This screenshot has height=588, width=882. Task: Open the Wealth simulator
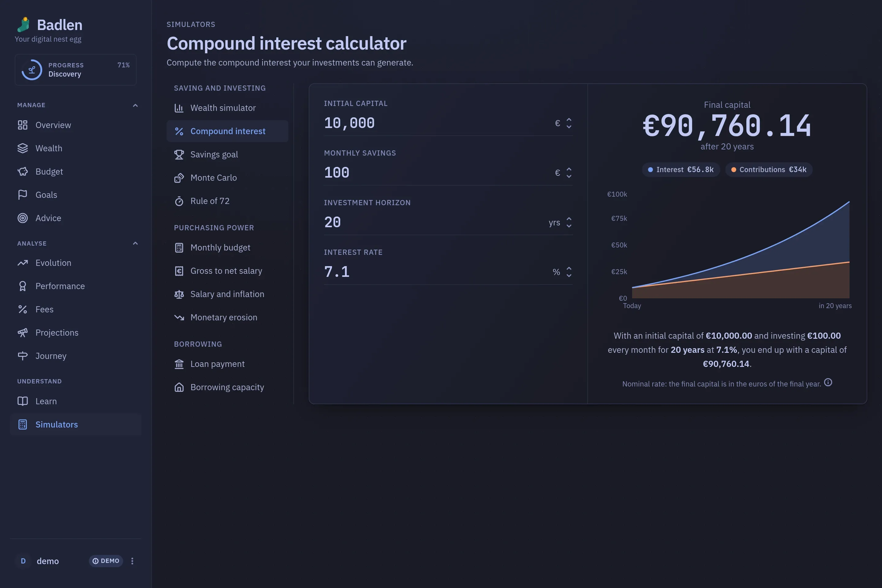(x=227, y=108)
